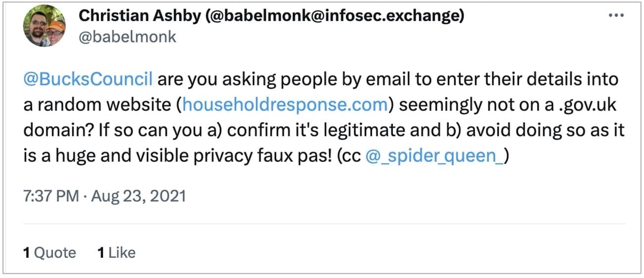Viewport: 644px width, 278px height.
Task: Open the @_spider_queen_ mention
Action: click(434, 156)
